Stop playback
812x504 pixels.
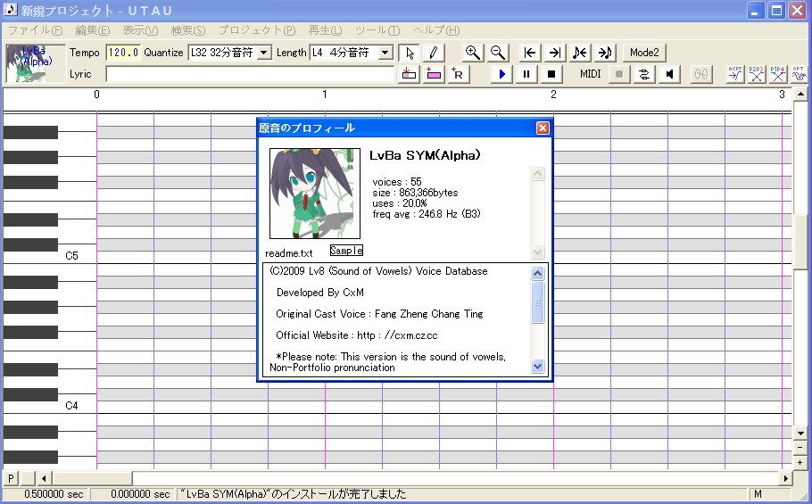[x=551, y=75]
